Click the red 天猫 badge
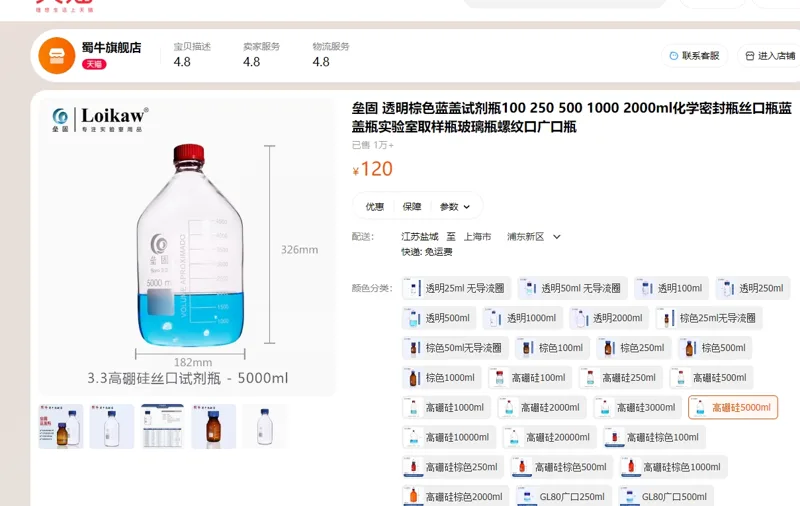 [94, 64]
